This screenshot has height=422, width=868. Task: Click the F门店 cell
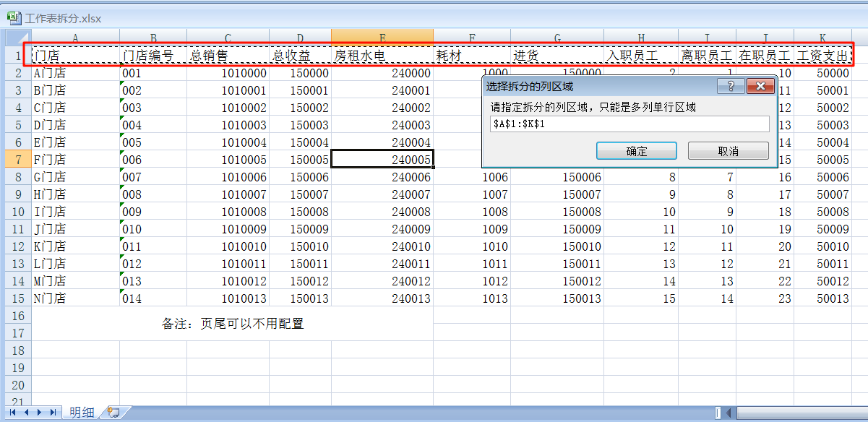pos(76,160)
